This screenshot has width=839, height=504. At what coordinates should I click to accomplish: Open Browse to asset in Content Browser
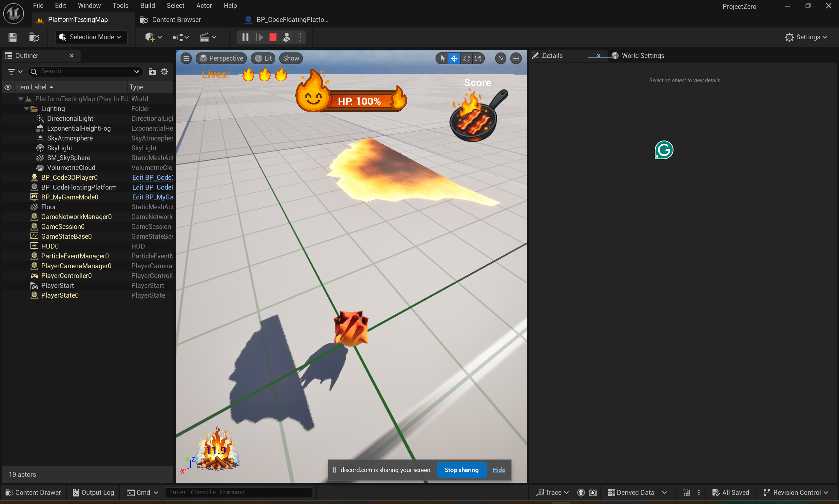pyautogui.click(x=34, y=37)
